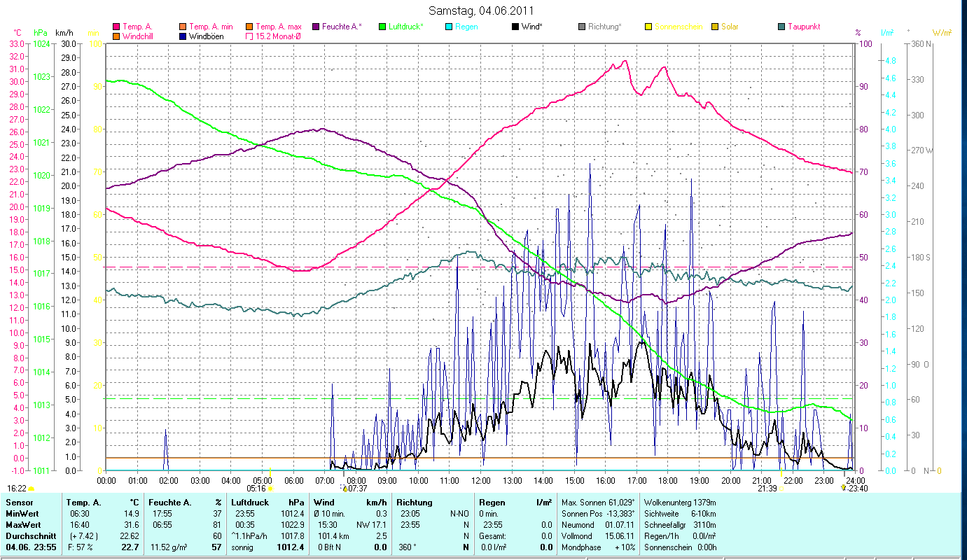
Task: Click the Windböen blue legend square
Action: click(183, 36)
